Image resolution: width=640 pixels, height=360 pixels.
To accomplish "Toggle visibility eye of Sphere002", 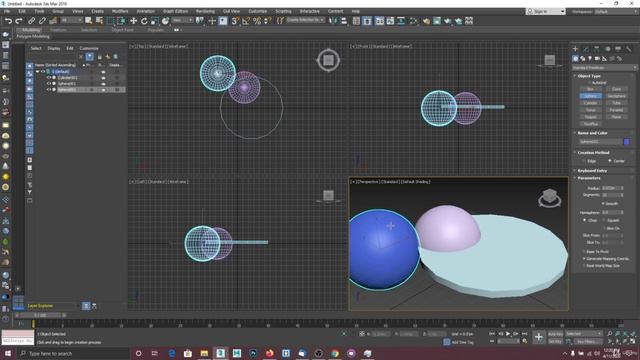I will point(49,89).
